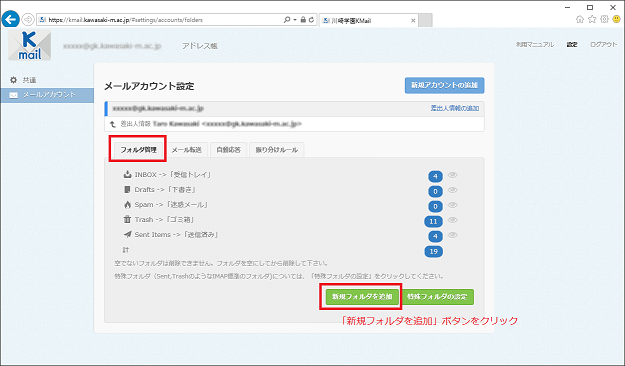Screen dimensions: 625x366
Task: Toggle visibility eye for Drafts folder
Action: pos(452,190)
